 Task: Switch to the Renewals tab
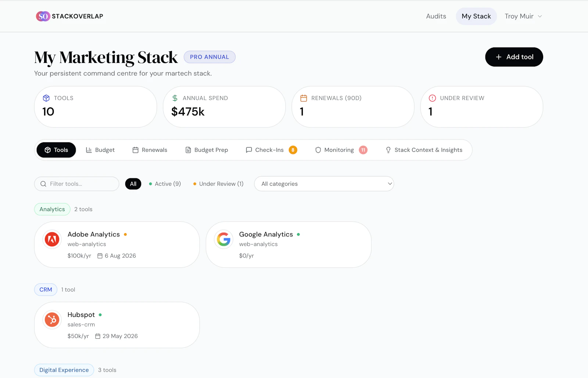150,150
